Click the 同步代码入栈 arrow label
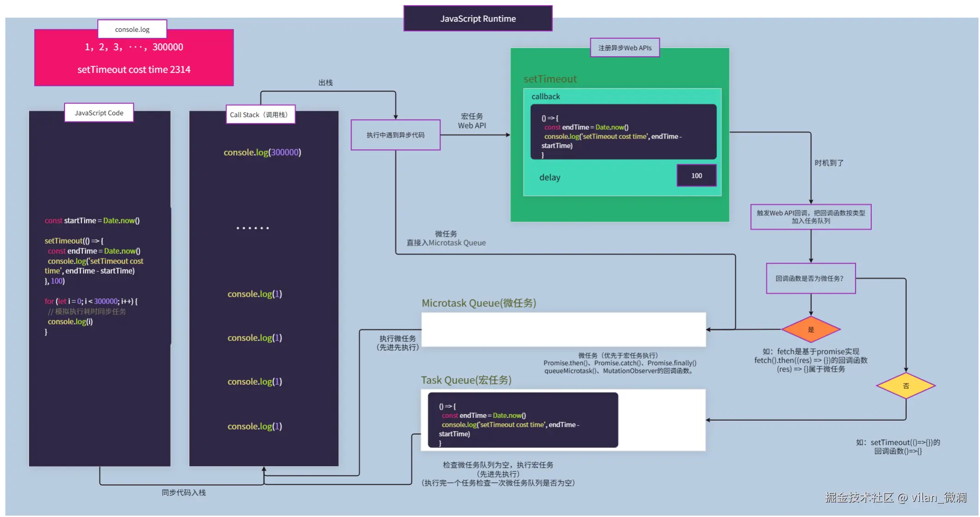This screenshot has width=980, height=517. 183,493
